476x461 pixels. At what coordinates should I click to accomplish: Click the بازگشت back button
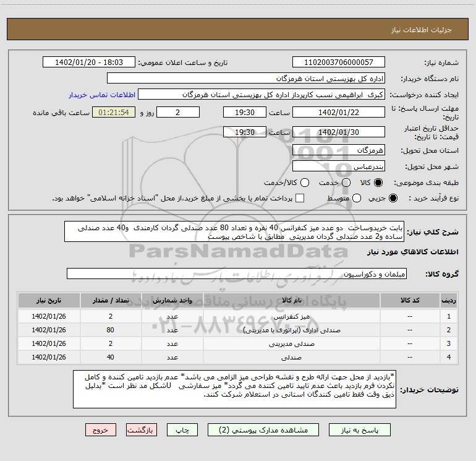tap(142, 430)
